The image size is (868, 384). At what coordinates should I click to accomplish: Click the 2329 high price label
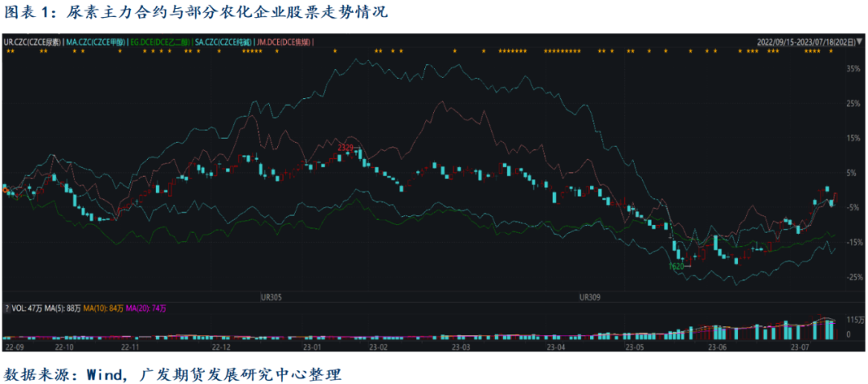click(346, 147)
